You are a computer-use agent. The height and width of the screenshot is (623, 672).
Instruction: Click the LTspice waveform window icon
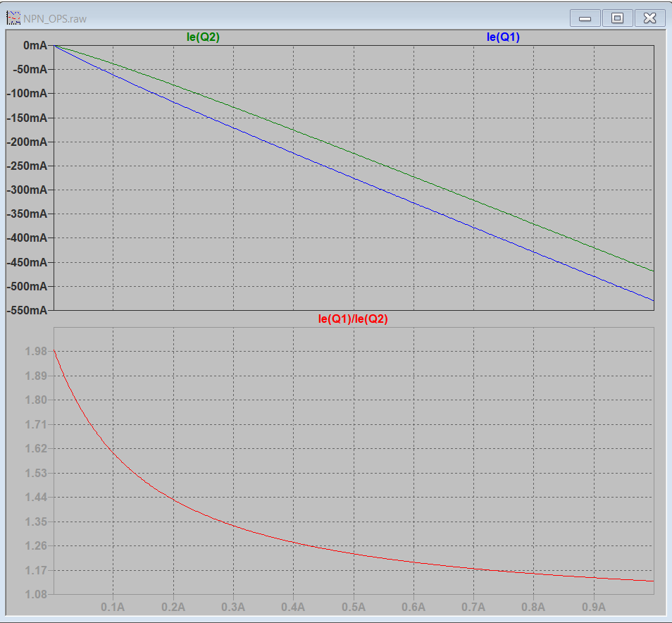tap(13, 18)
